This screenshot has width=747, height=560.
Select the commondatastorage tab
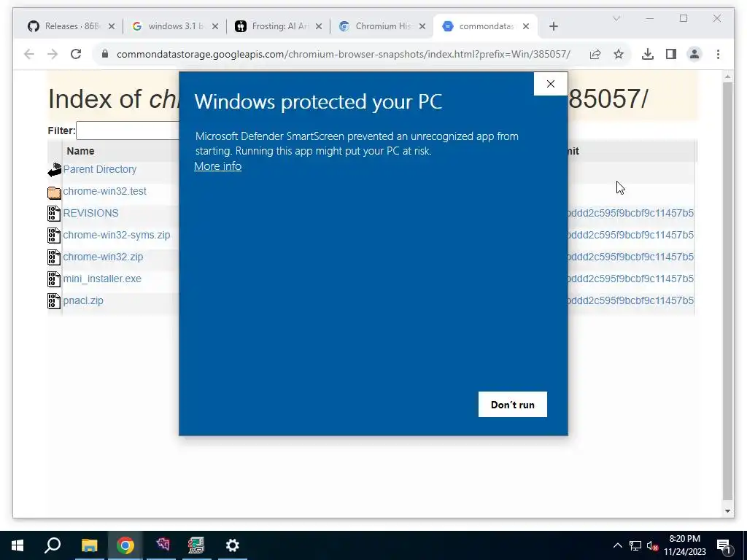click(485, 26)
